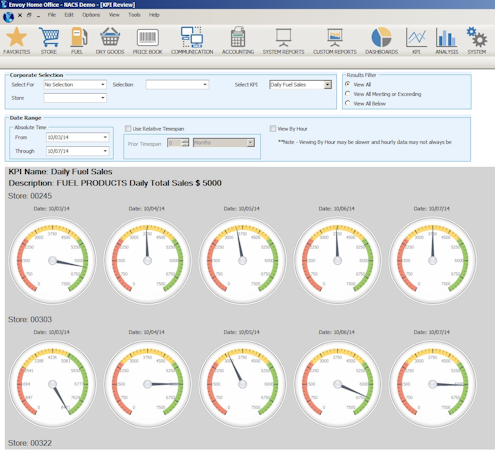Click the Store: 00245 heading
This screenshot has width=495, height=450.
pyautogui.click(x=30, y=196)
